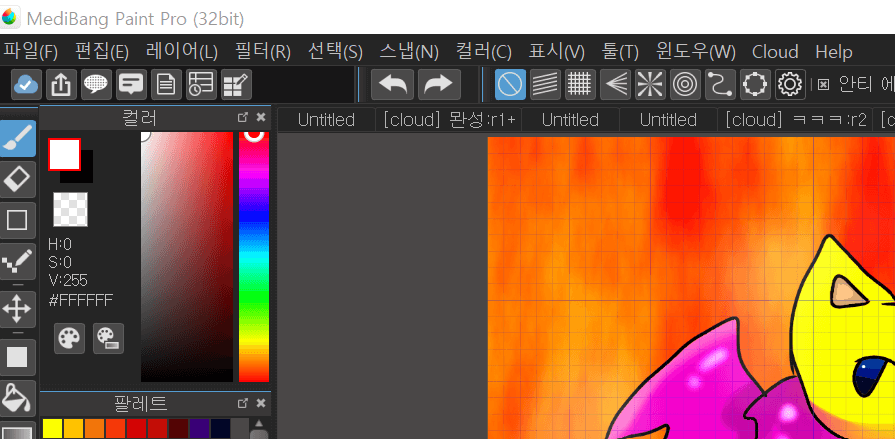Pick the yellow palette swatch
This screenshot has width=895, height=439.
click(x=53, y=429)
